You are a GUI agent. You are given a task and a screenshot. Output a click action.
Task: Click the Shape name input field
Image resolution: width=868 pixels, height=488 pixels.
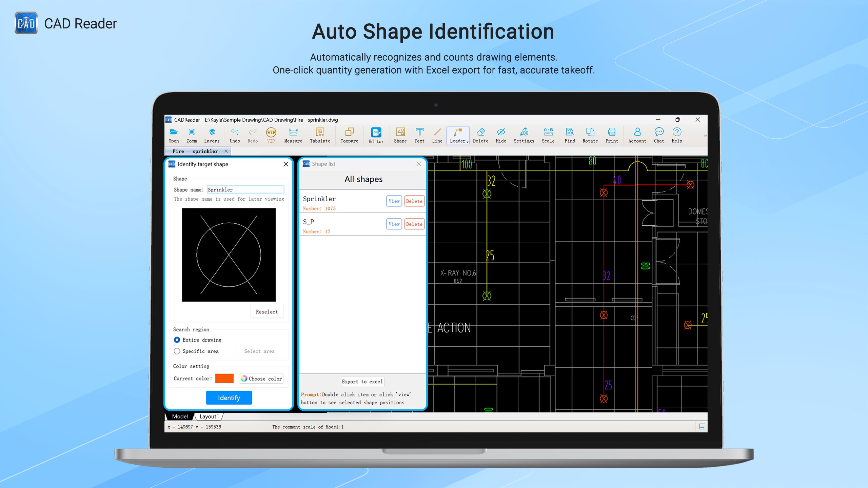pyautogui.click(x=245, y=190)
